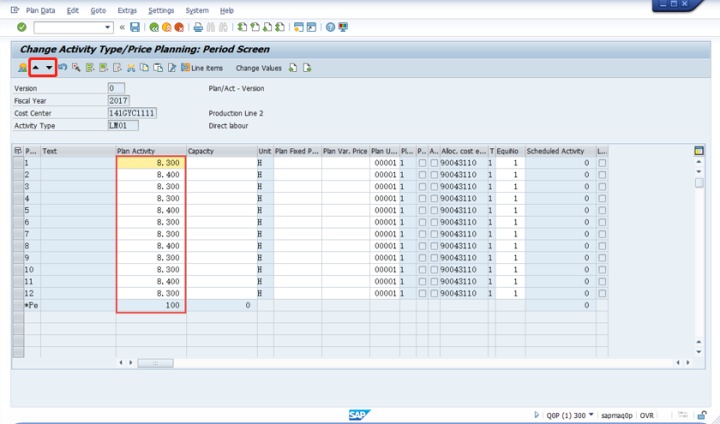Tick the L... checkbox in period 12 row
Screen dimensions: 720x424
[602, 293]
